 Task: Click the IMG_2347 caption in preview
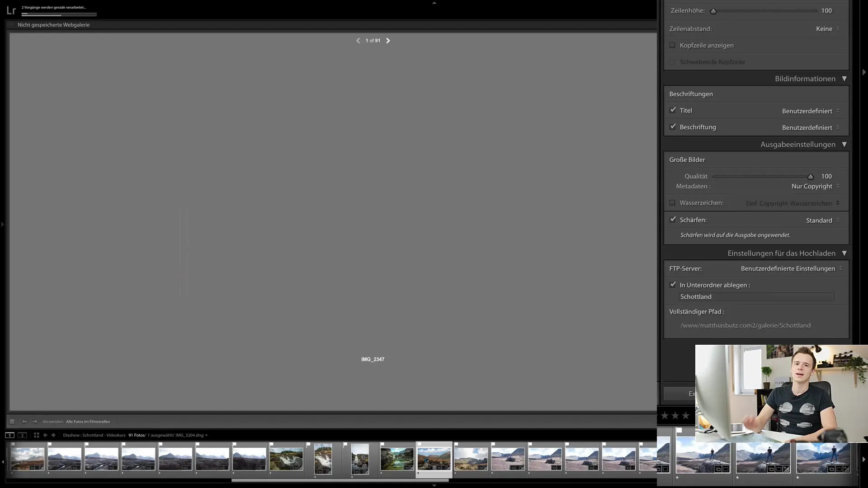pyautogui.click(x=373, y=360)
